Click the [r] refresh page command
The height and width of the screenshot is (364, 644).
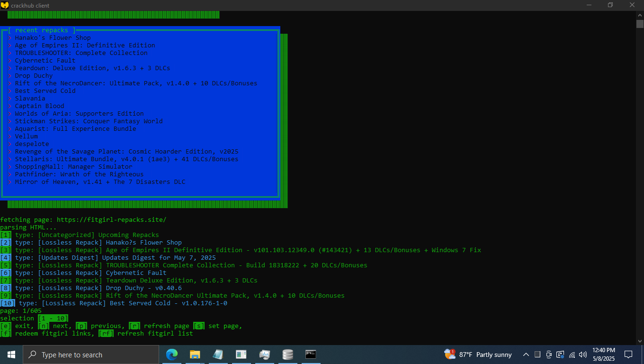pos(159,326)
